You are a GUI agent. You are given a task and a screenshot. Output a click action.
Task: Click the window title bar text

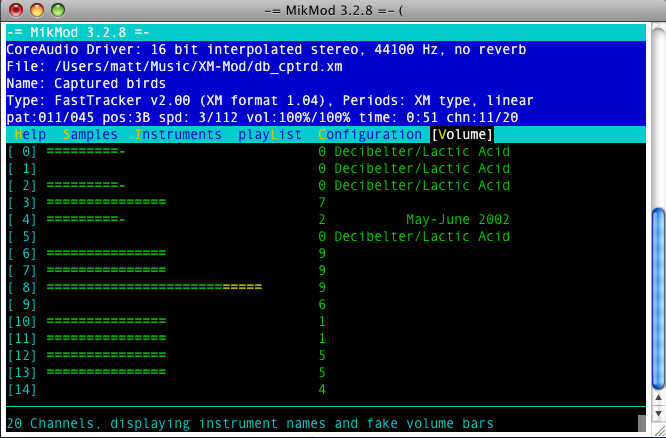[333, 10]
